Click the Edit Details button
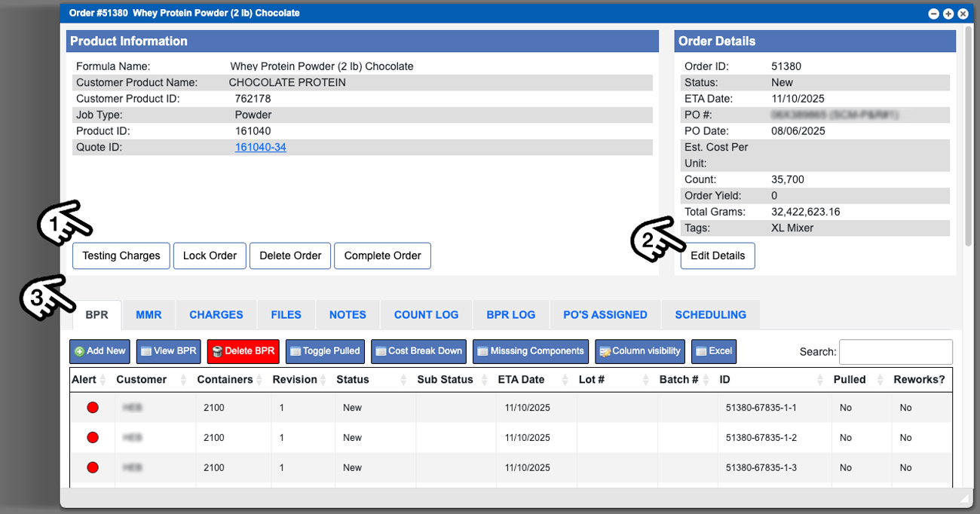 [x=717, y=256]
